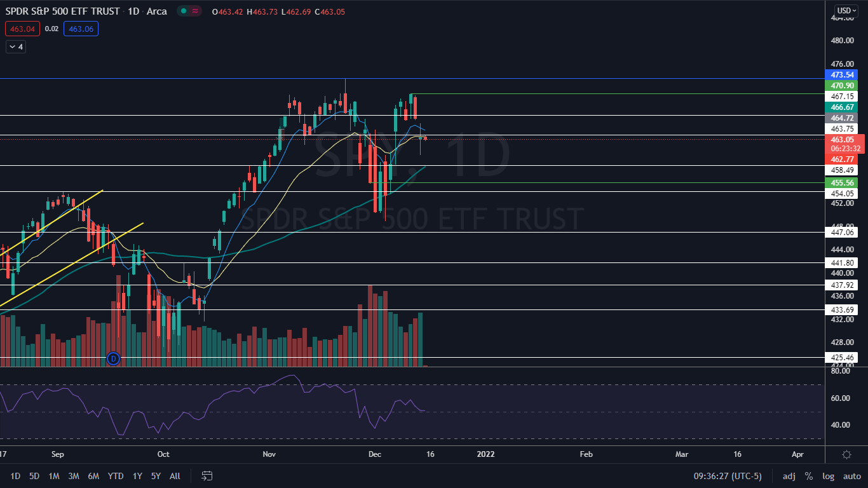
Task: Click the 464.72 gray price label
Action: (x=842, y=118)
